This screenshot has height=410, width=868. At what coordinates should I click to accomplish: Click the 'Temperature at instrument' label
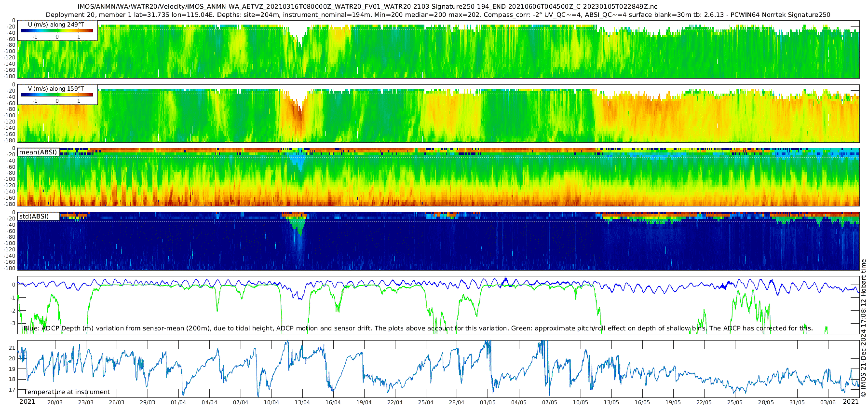67,392
